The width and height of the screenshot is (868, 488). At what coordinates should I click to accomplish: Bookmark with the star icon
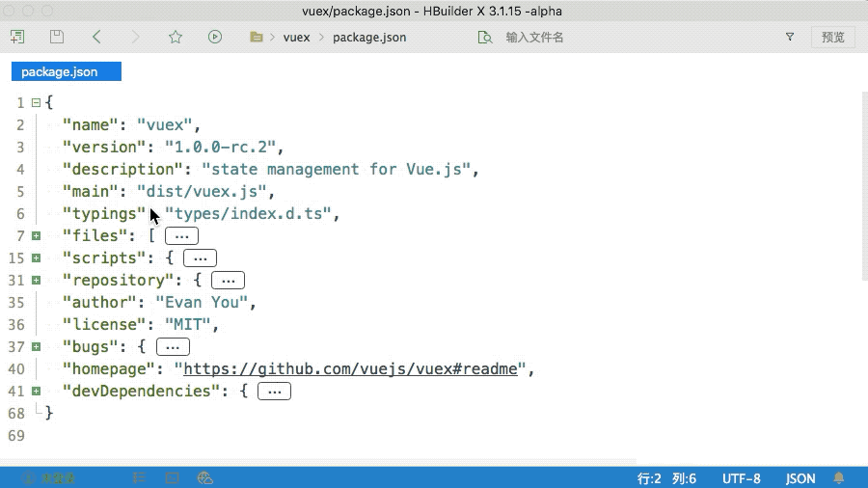click(176, 37)
